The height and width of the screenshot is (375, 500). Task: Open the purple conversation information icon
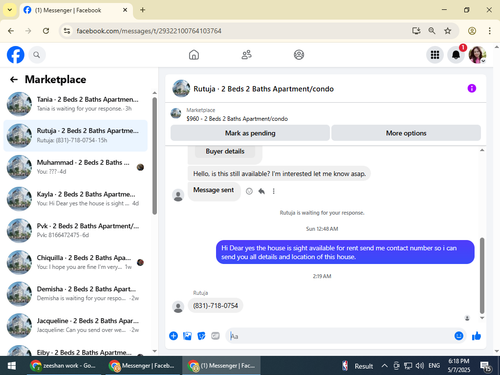[472, 88]
